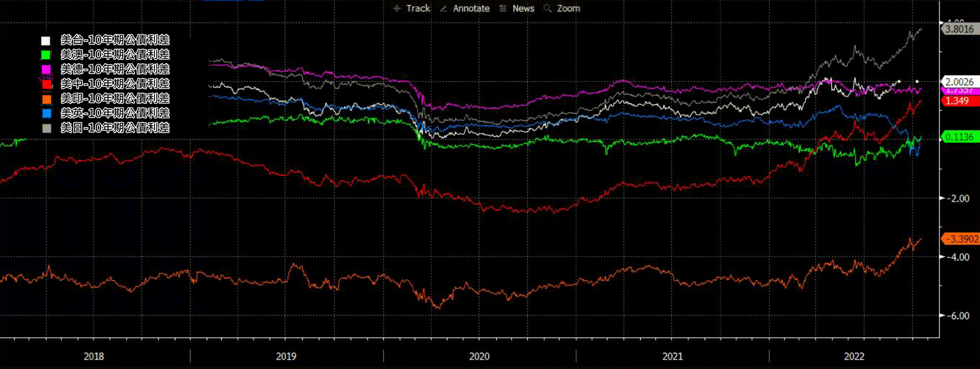
Task: Click the blue 美英 legend swatch
Action: click(x=46, y=114)
